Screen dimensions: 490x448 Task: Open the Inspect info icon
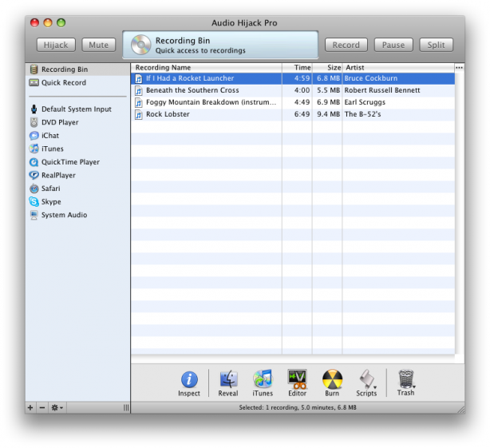click(189, 379)
